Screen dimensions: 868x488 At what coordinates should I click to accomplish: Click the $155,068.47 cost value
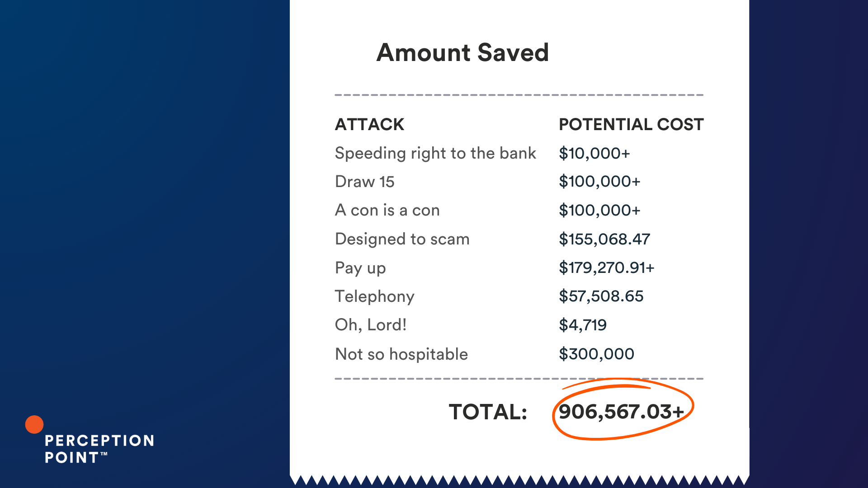pyautogui.click(x=604, y=239)
